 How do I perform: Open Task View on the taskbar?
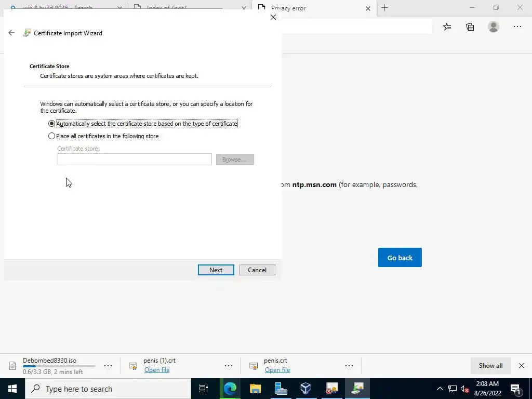tap(204, 389)
